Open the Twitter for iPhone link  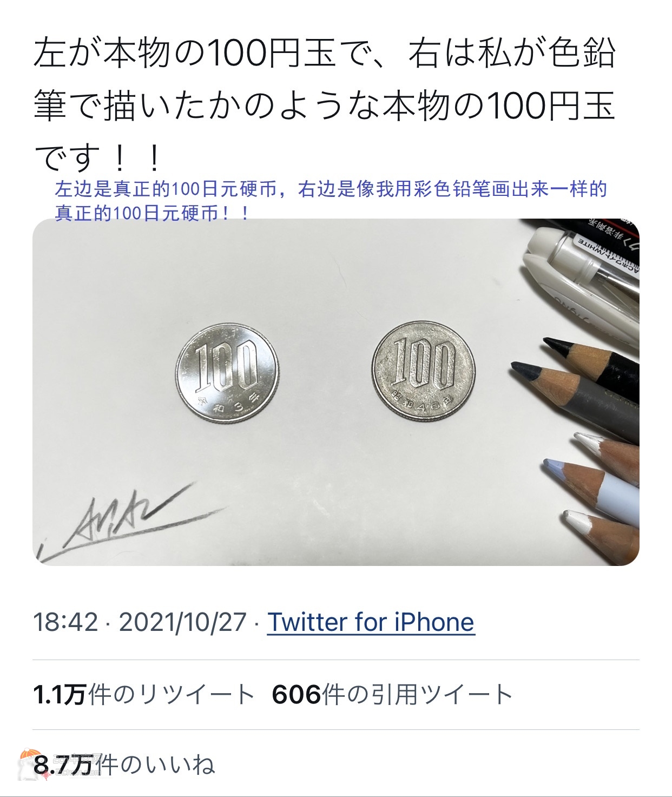coord(371,622)
